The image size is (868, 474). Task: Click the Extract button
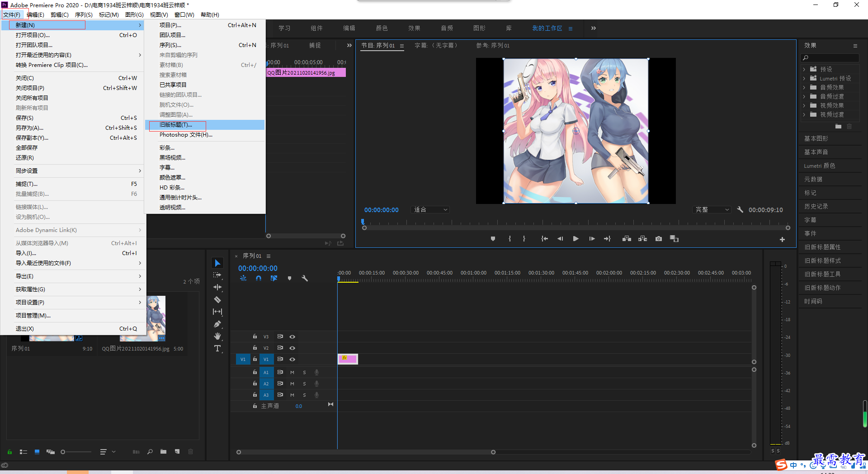click(642, 238)
